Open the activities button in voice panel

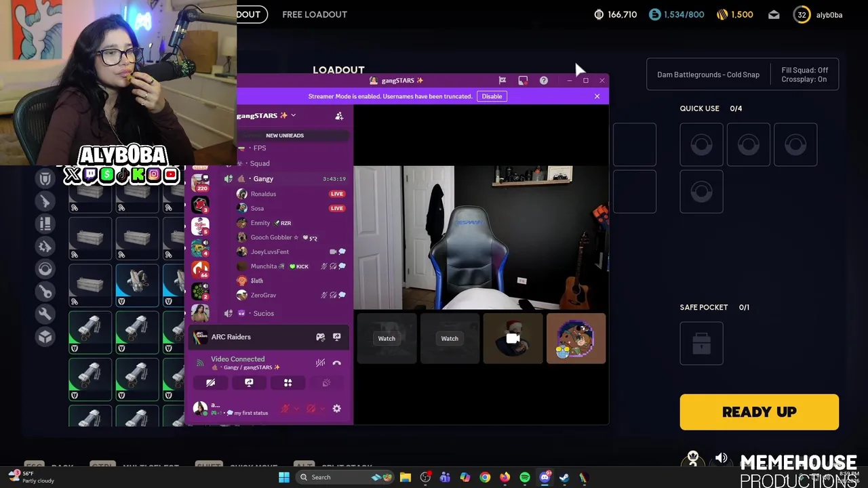(288, 383)
